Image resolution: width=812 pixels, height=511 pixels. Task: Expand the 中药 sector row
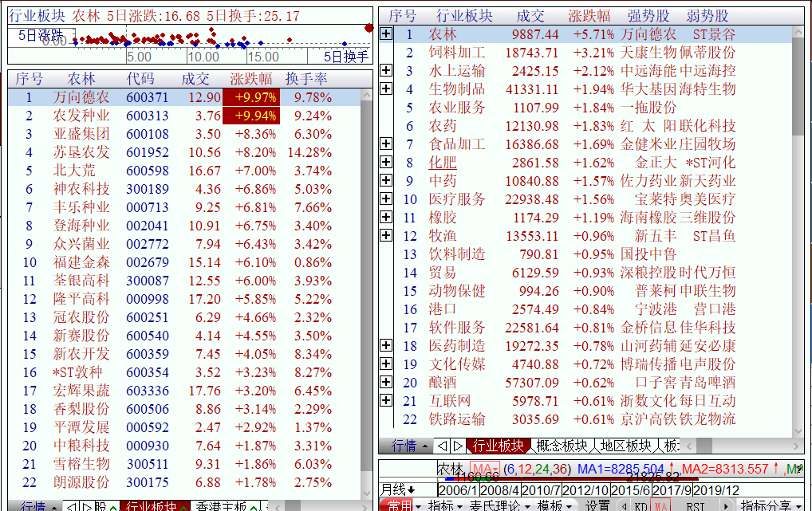(x=386, y=180)
